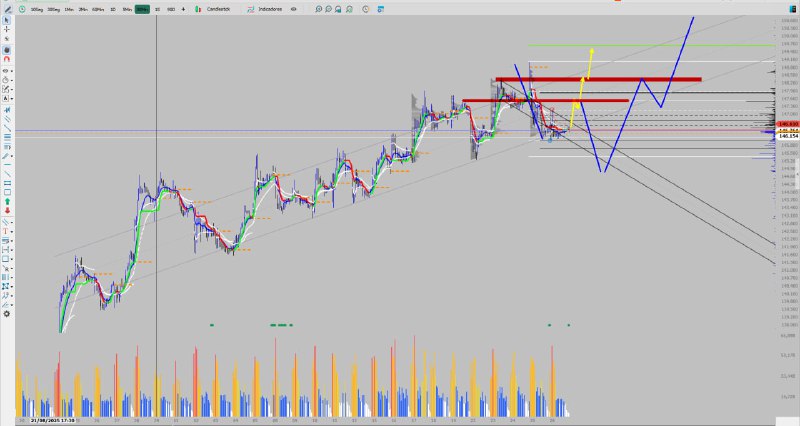Select the 5Min timeframe tab
The width and height of the screenshot is (800, 426).
click(x=126, y=7)
